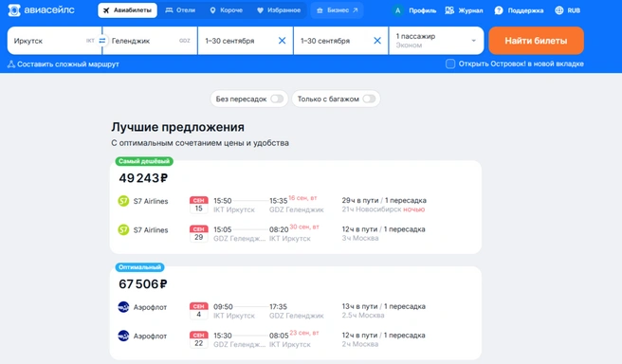Click the complex route icon

[x=11, y=64]
